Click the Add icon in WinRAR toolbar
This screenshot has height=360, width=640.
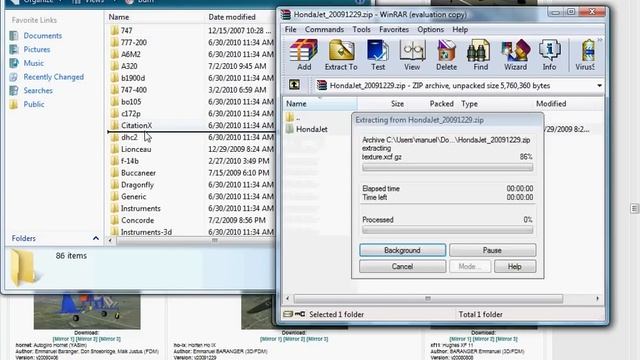304,55
